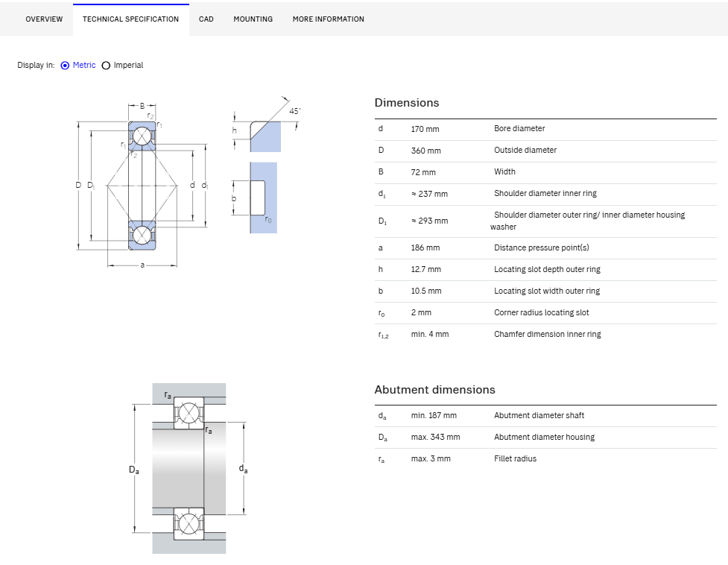Click the locating slot detail drawing
Screen dimensions: 728x565
(x=265, y=165)
